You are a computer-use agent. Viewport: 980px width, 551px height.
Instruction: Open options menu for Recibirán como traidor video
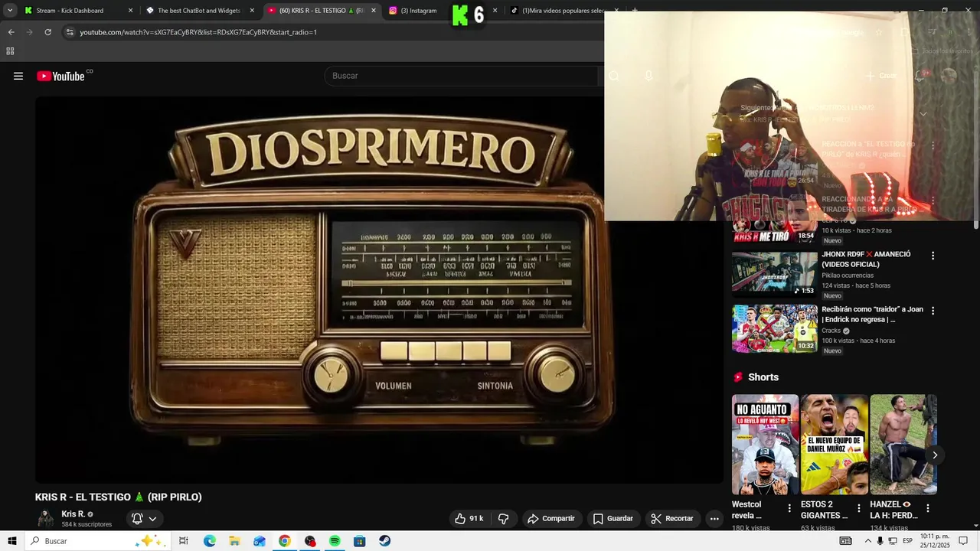(933, 311)
